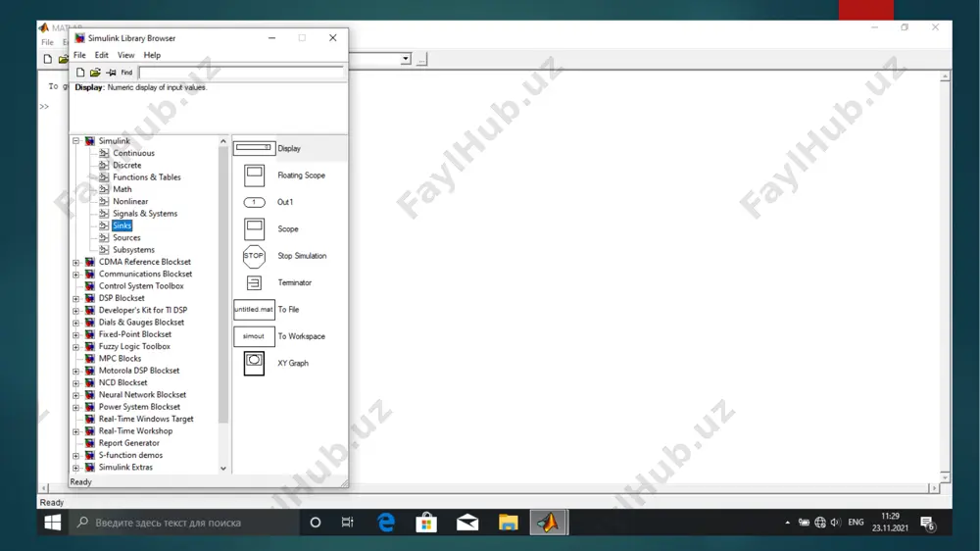Expand Communications Blockset node
980x551 pixels.
pos(76,274)
